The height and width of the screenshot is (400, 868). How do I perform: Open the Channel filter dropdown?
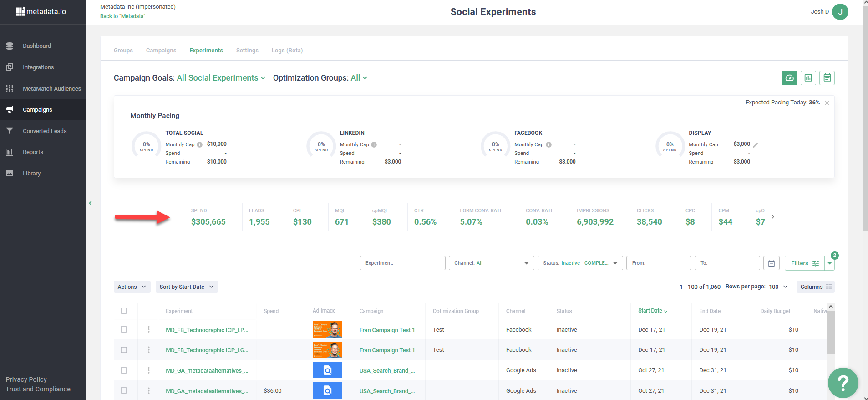tap(491, 263)
